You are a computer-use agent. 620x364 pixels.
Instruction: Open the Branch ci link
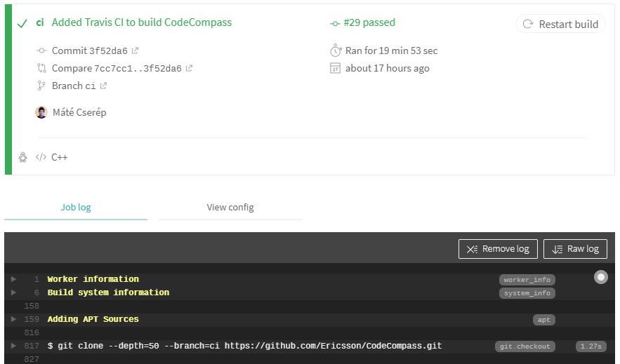pos(74,86)
